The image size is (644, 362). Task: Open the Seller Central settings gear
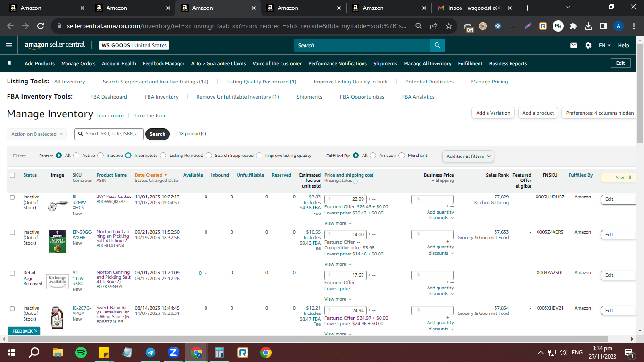[588, 45]
